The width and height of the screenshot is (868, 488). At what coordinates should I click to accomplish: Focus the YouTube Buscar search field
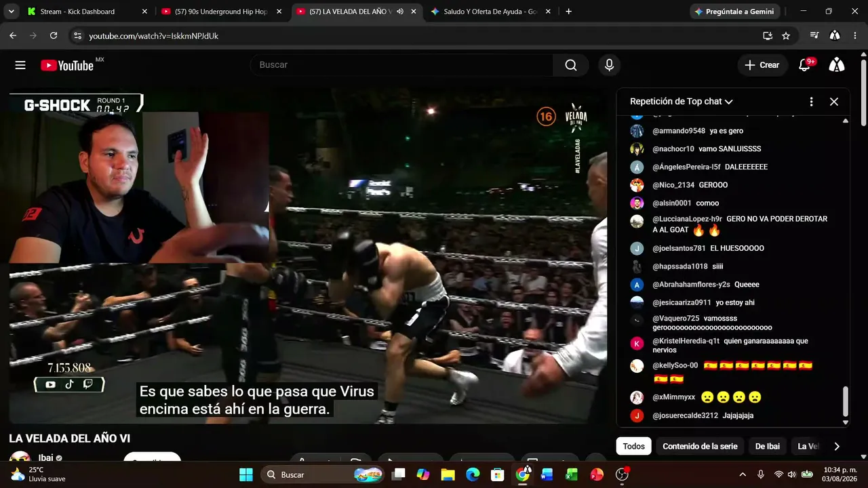[x=401, y=65]
